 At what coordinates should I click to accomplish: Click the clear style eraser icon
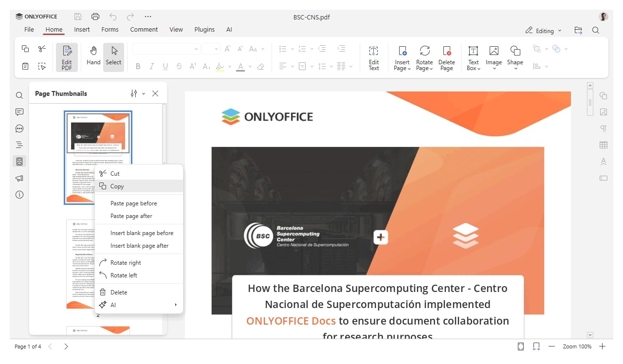(261, 66)
